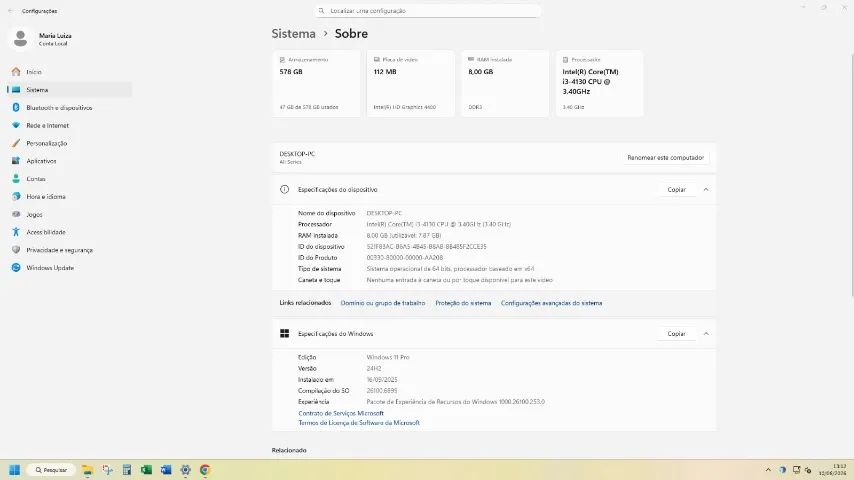Screen dimensions: 854x480
Task: Click the Armazenamento 578 GB card
Action: tap(316, 83)
